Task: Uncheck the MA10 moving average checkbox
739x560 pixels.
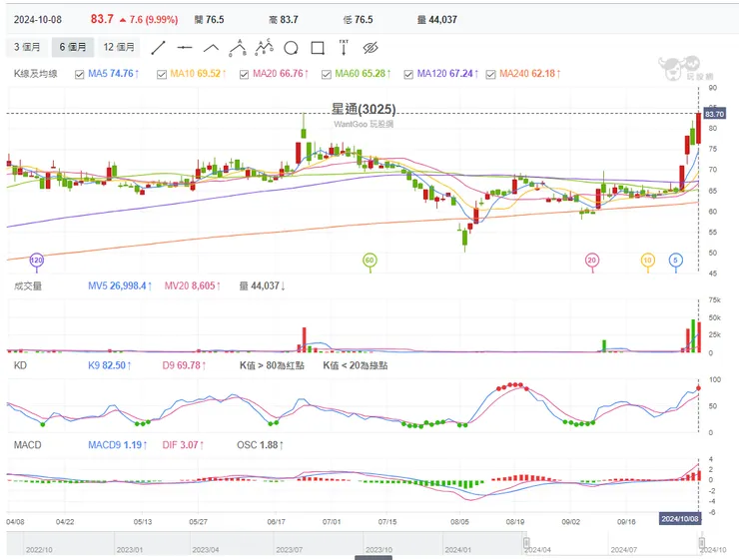Action: pos(162,75)
